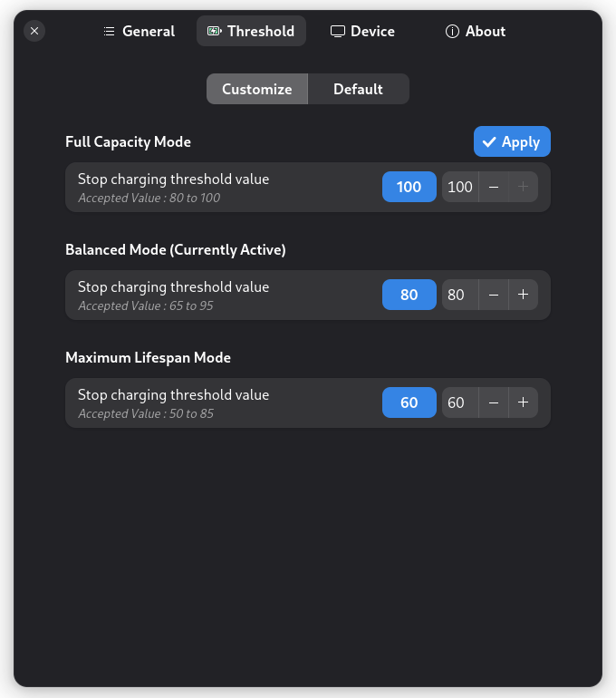Switch to the Default toggle option
Viewport: 616px width, 698px height.
[x=358, y=89]
